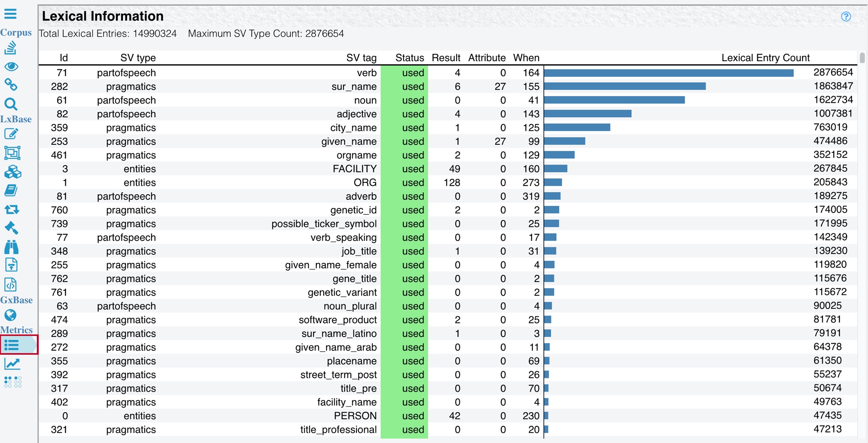This screenshot has height=443, width=868.
Task: Click the gavel hammer icon
Action: click(11, 228)
